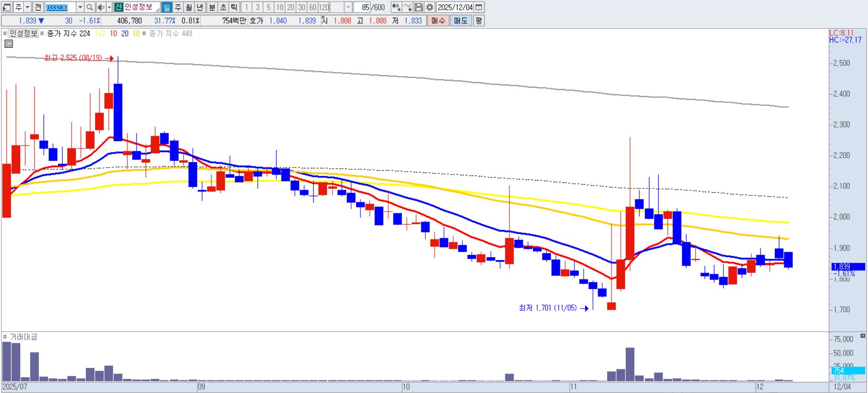868x393 pixels.
Task: Expand the stock code history dropdown arrow
Action: point(80,7)
